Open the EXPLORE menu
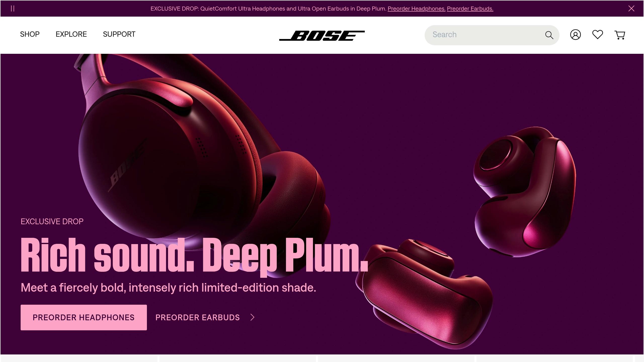Image resolution: width=644 pixels, height=362 pixels. click(71, 34)
